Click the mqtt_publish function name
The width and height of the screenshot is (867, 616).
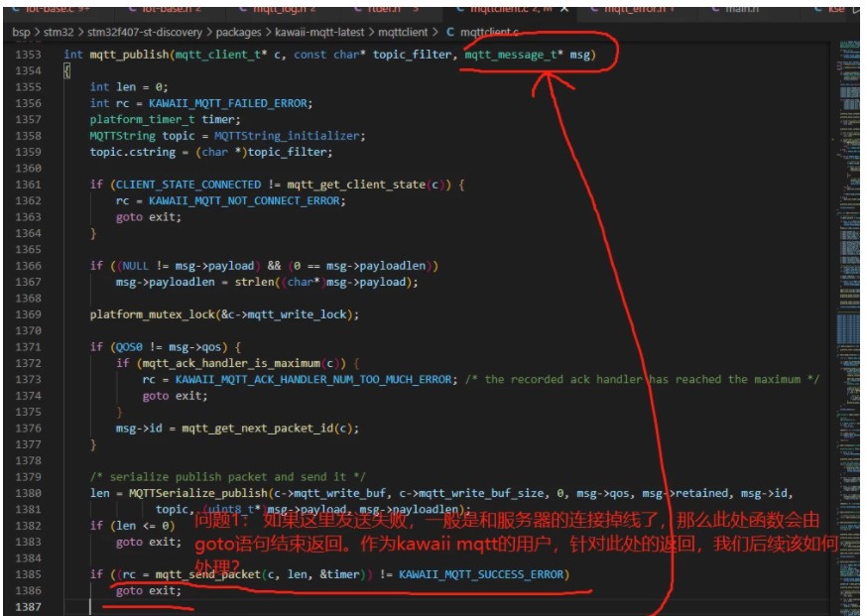(x=129, y=55)
